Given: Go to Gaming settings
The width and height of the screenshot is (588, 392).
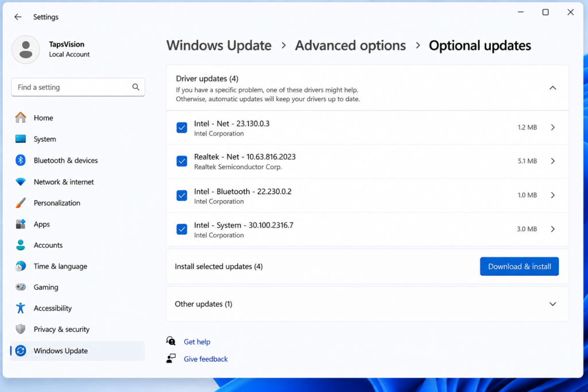Looking at the screenshot, I should coord(78,287).
